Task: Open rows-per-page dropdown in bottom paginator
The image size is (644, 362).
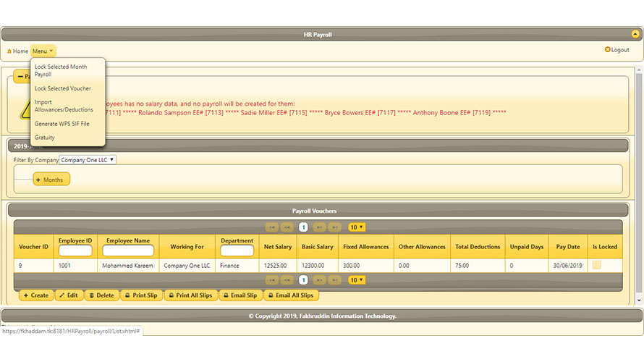Action: coord(357,279)
